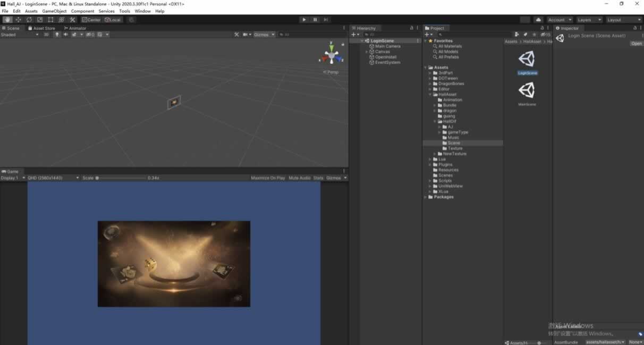
Task: Switch to the Asset Store tab
Action: pyautogui.click(x=44, y=28)
